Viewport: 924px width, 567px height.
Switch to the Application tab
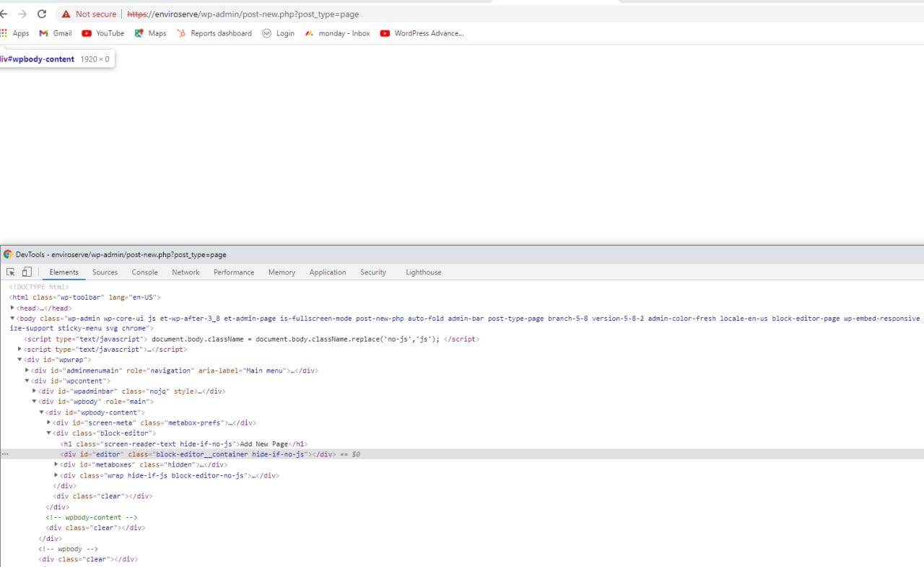[328, 272]
